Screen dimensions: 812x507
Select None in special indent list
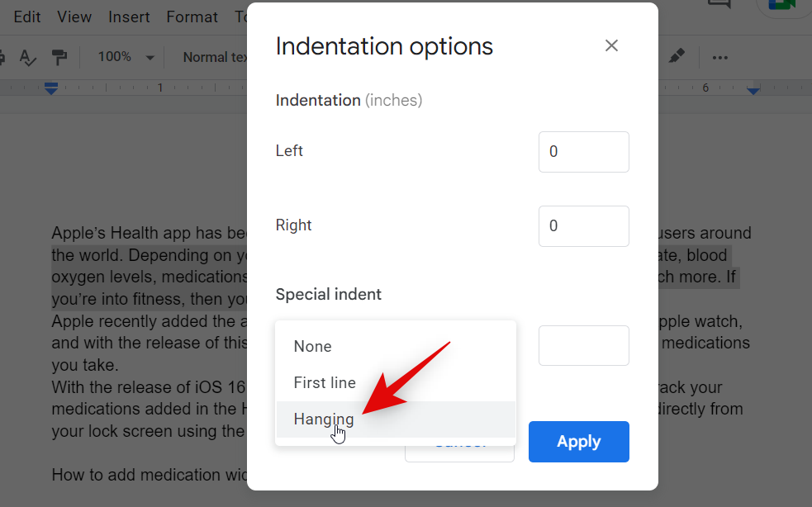point(313,347)
